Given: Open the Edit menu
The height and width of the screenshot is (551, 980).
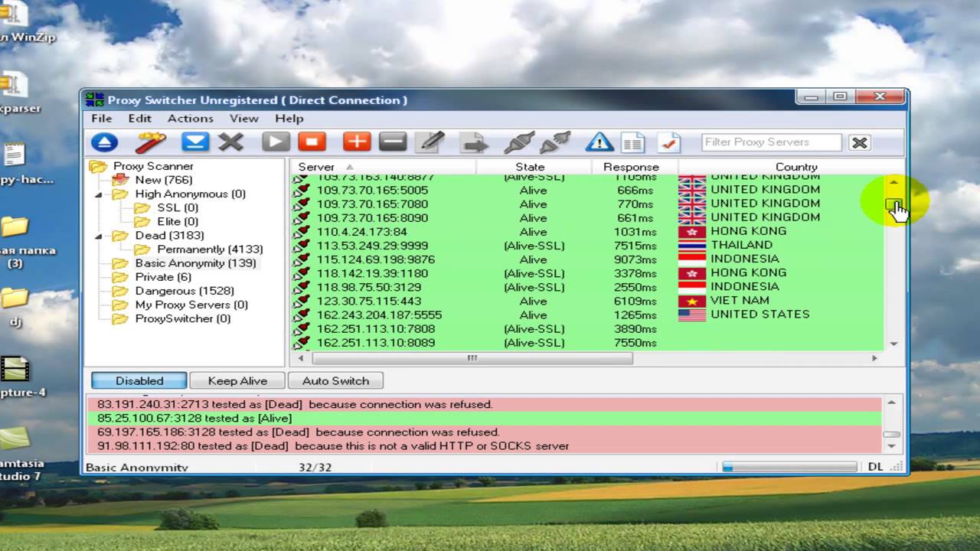Looking at the screenshot, I should pyautogui.click(x=140, y=119).
